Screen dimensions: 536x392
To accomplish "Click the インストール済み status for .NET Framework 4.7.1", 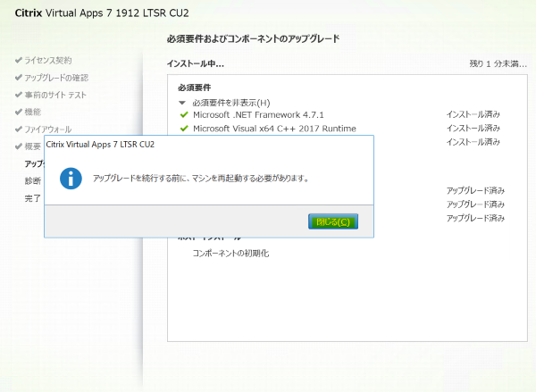I will coord(473,114).
